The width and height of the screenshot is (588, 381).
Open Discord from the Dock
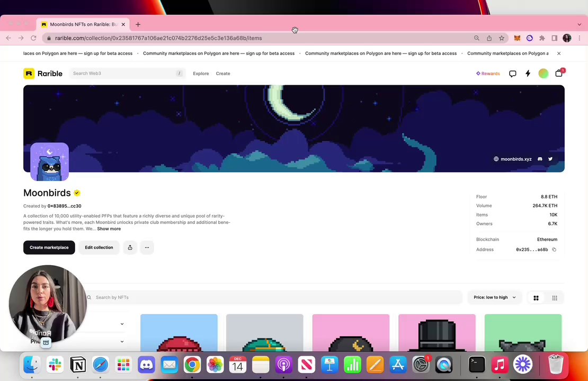pyautogui.click(x=146, y=365)
